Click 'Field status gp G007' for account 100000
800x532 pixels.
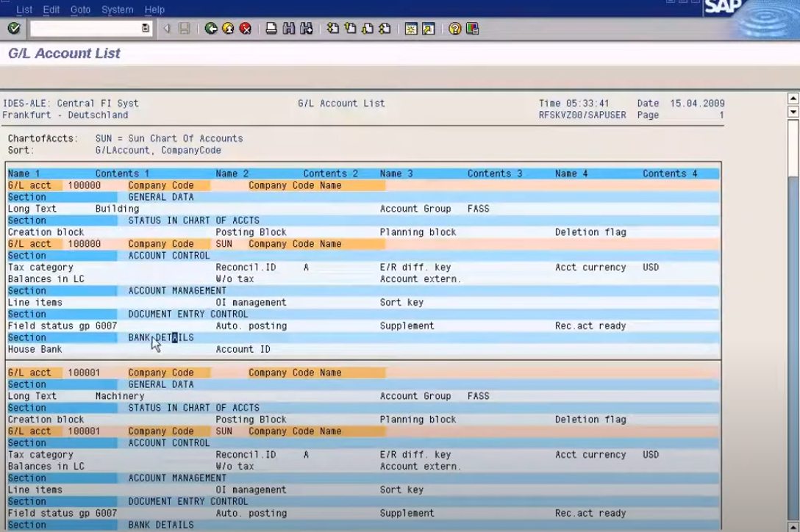click(63, 326)
